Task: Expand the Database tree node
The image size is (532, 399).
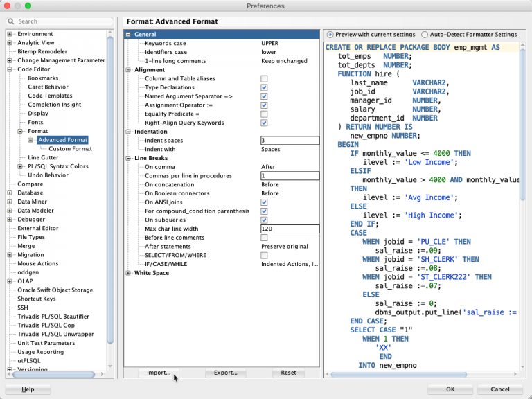Action: coord(10,193)
